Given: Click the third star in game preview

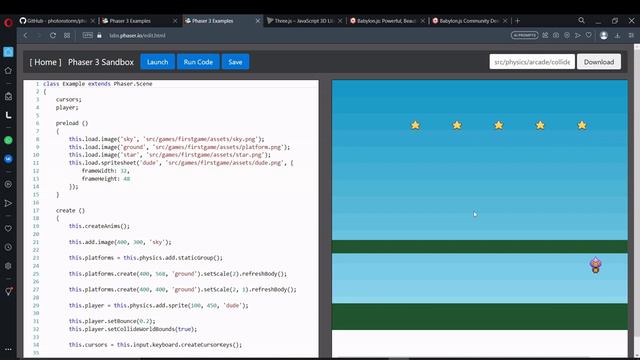Looking at the screenshot, I should click(x=499, y=125).
